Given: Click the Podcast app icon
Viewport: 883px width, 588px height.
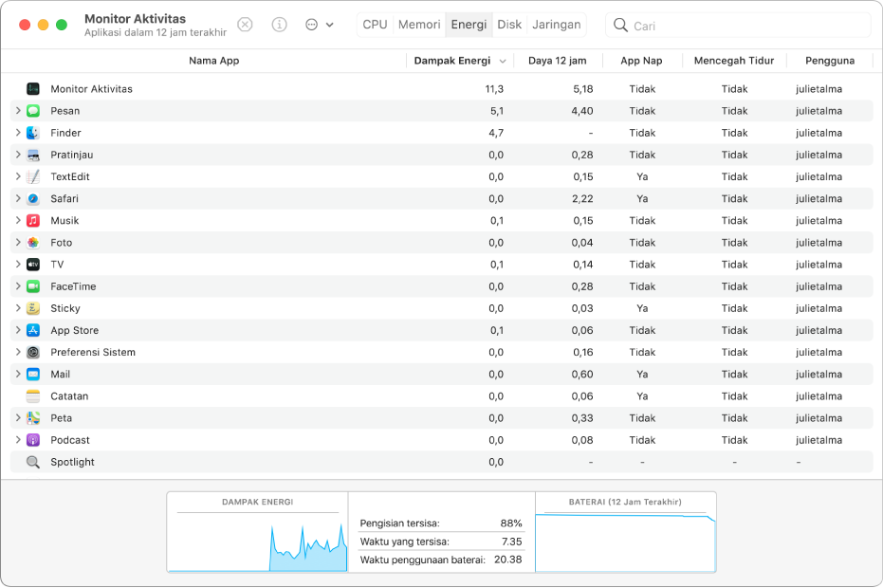Looking at the screenshot, I should tap(33, 440).
